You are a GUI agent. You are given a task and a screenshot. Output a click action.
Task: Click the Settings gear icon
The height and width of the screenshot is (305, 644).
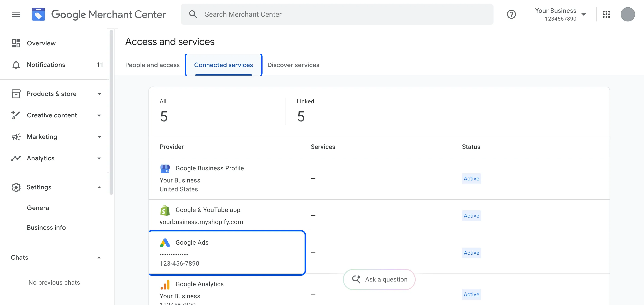[x=16, y=187]
